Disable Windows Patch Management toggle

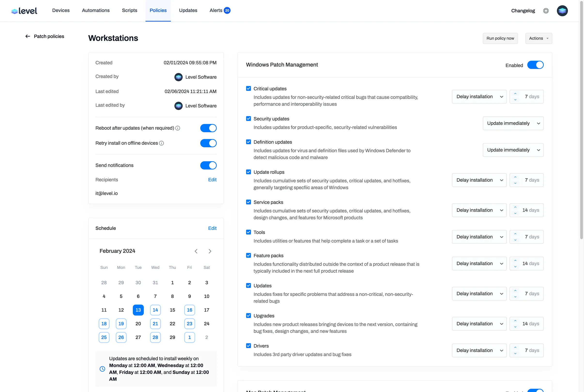pos(535,65)
